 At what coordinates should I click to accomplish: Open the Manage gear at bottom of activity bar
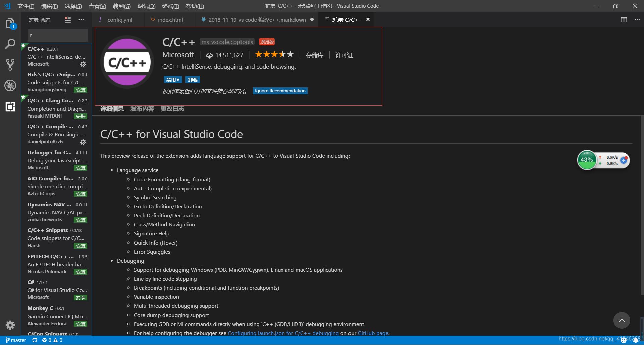tap(10, 325)
